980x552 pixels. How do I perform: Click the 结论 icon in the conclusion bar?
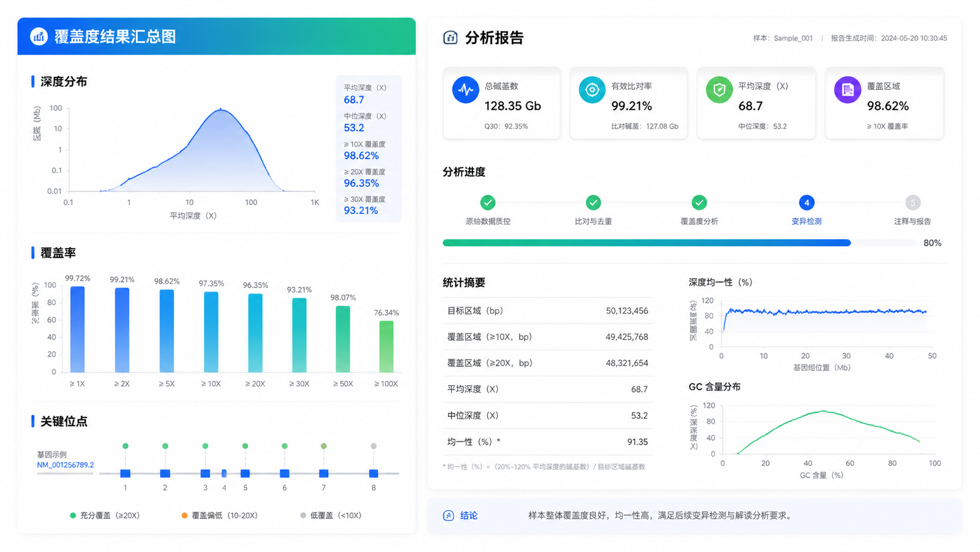click(x=448, y=516)
